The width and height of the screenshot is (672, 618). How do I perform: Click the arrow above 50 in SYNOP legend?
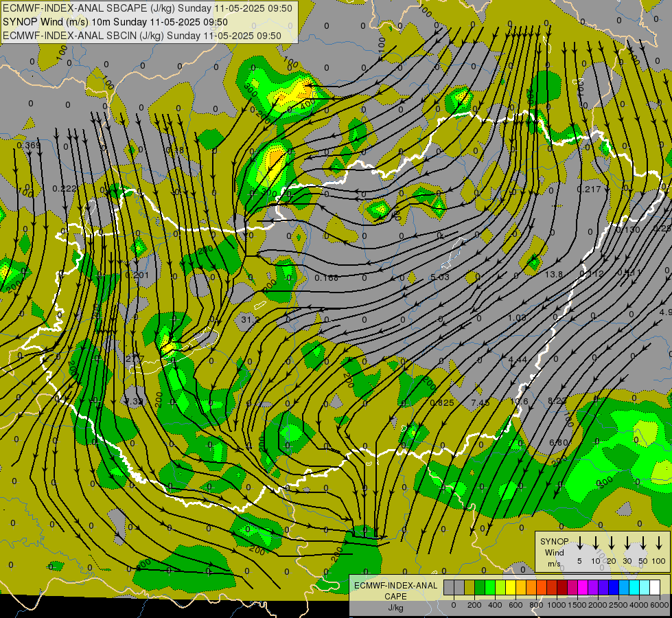pos(643,543)
